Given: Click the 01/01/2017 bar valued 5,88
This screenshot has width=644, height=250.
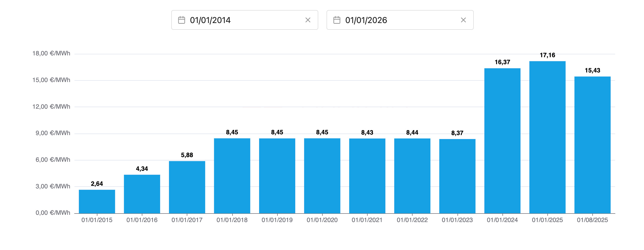Looking at the screenshot, I should 187,187.
